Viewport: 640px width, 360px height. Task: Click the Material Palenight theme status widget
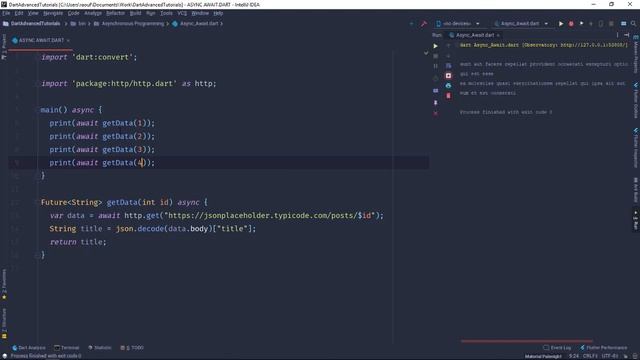point(543,356)
